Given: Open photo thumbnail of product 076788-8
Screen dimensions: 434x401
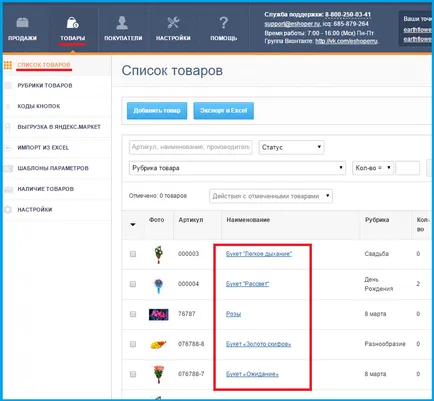Looking at the screenshot, I should pyautogui.click(x=158, y=344).
